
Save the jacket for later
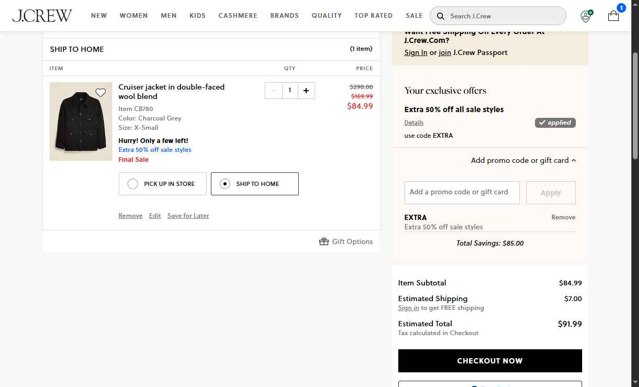[188, 215]
